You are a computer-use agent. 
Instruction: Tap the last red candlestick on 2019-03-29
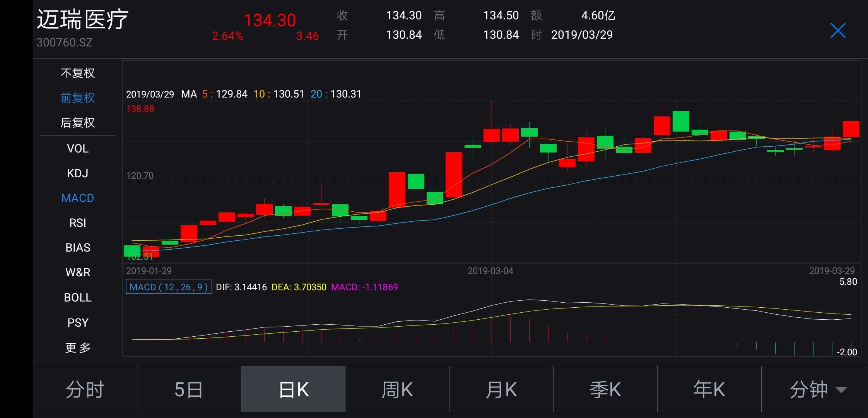click(851, 129)
